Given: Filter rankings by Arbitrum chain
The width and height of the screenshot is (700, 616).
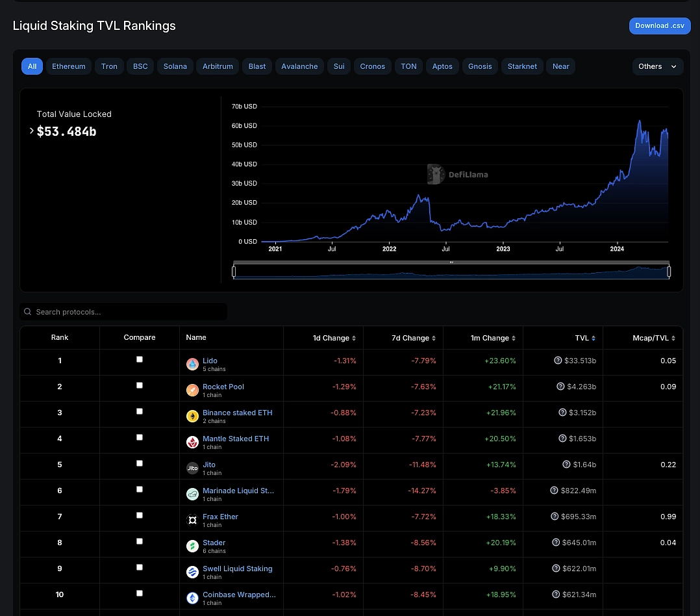Looking at the screenshot, I should click(x=218, y=66).
